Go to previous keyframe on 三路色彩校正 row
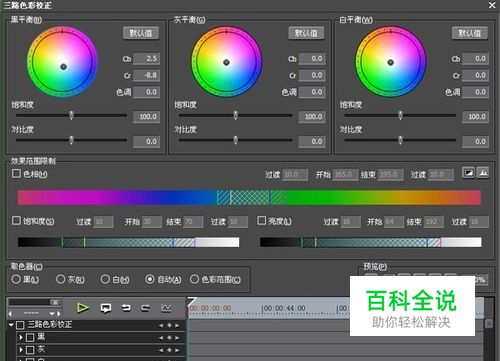Viewport: 500px width, 361px height. [x=161, y=325]
